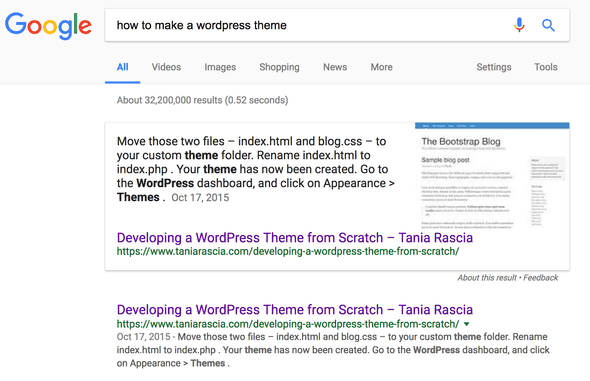The image size is (590, 381).
Task: Click the organic result green URL text
Action: coord(288,324)
